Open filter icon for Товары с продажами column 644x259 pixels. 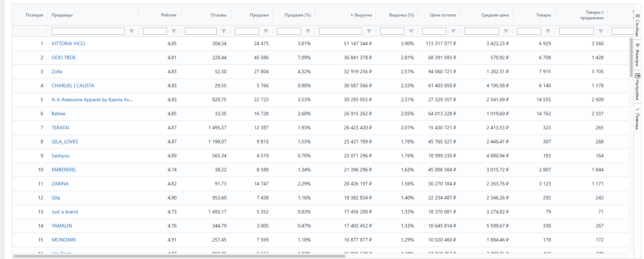[601, 31]
